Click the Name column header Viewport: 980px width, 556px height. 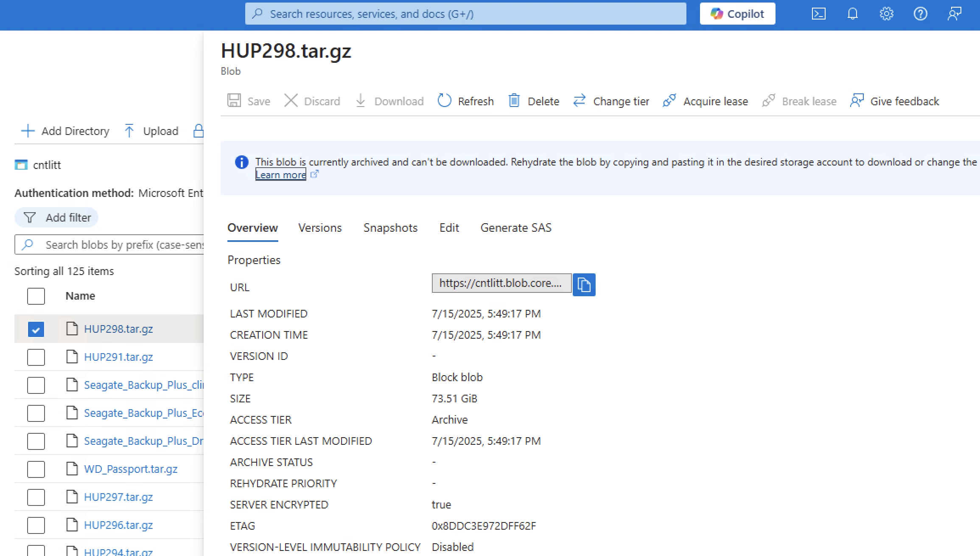[x=80, y=296]
